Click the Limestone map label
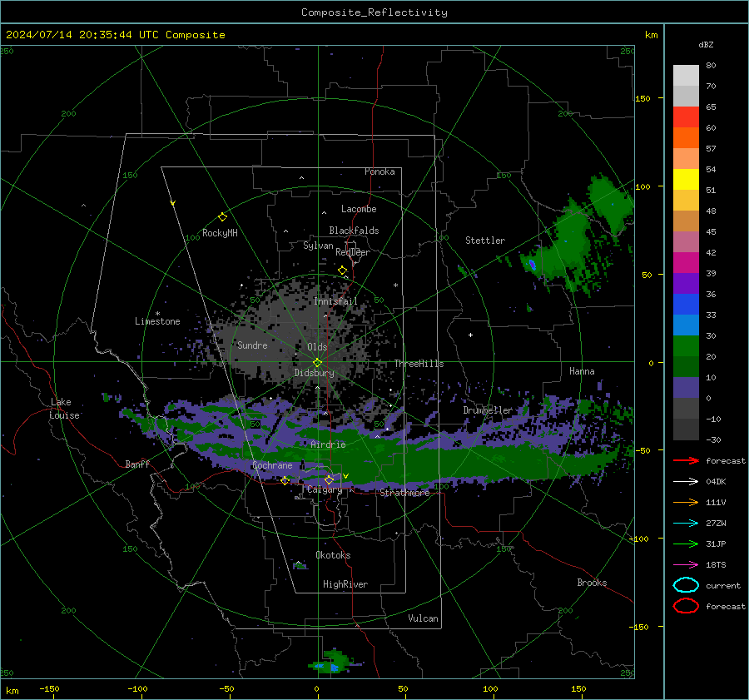Screen dimensions: 749x700 (157, 321)
